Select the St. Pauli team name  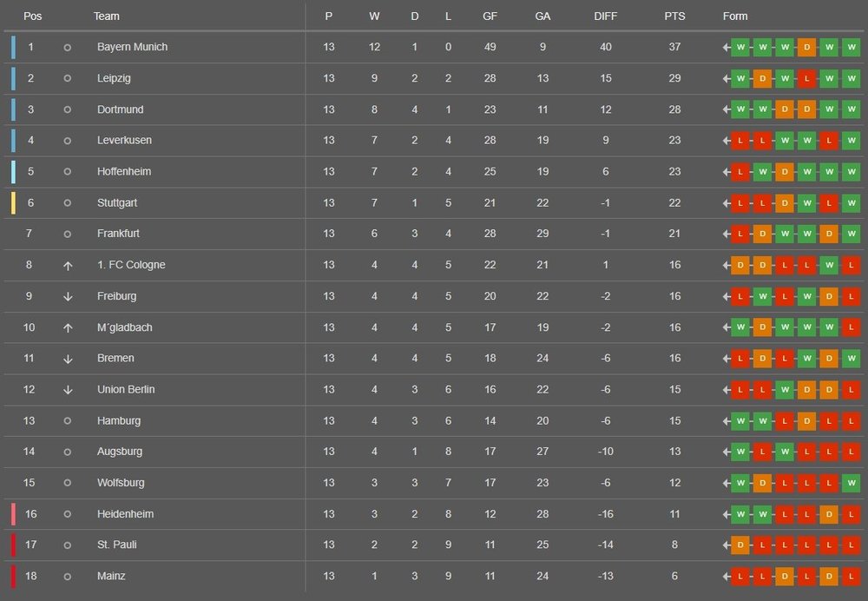click(116, 545)
